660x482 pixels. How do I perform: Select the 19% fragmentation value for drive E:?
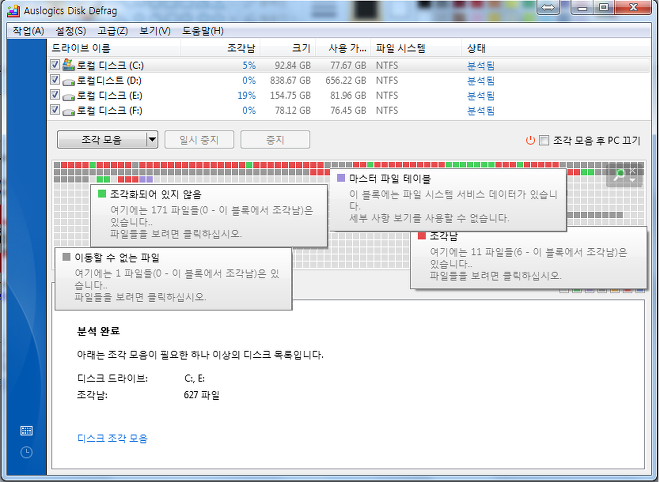tap(247, 96)
